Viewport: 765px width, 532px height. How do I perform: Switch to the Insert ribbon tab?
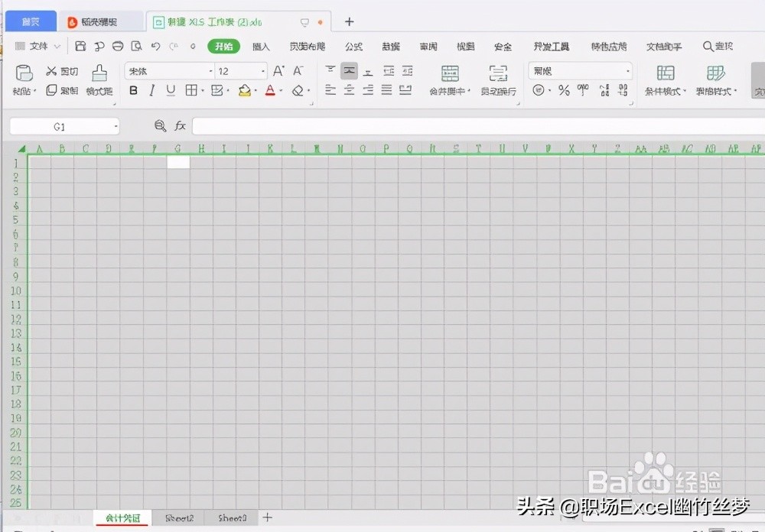click(x=260, y=46)
